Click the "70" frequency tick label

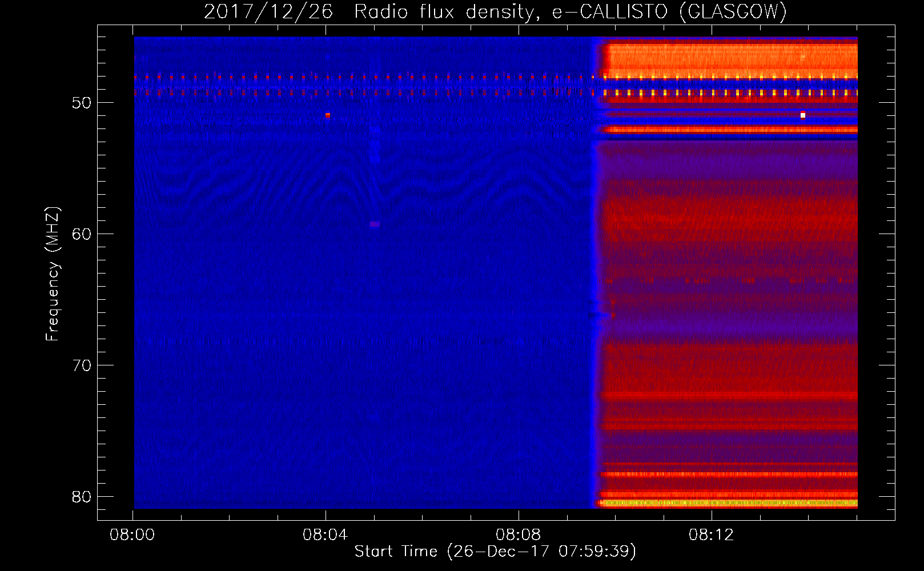(82, 365)
